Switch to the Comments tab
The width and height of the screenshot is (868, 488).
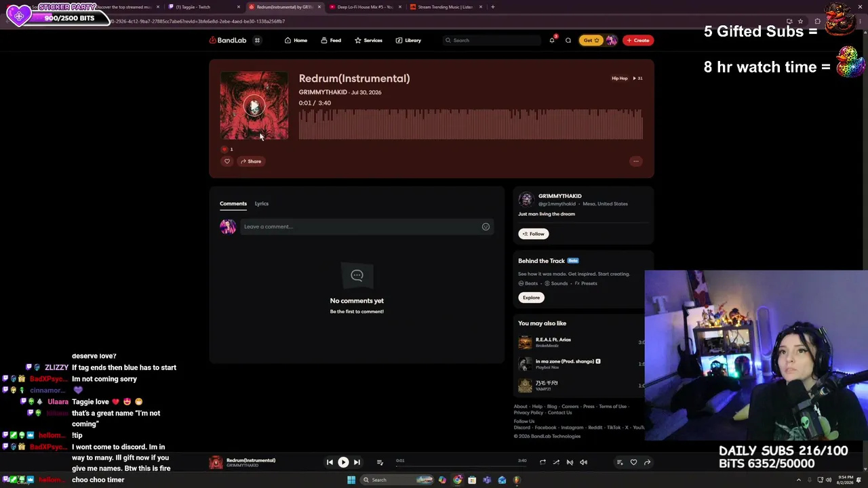(x=233, y=203)
